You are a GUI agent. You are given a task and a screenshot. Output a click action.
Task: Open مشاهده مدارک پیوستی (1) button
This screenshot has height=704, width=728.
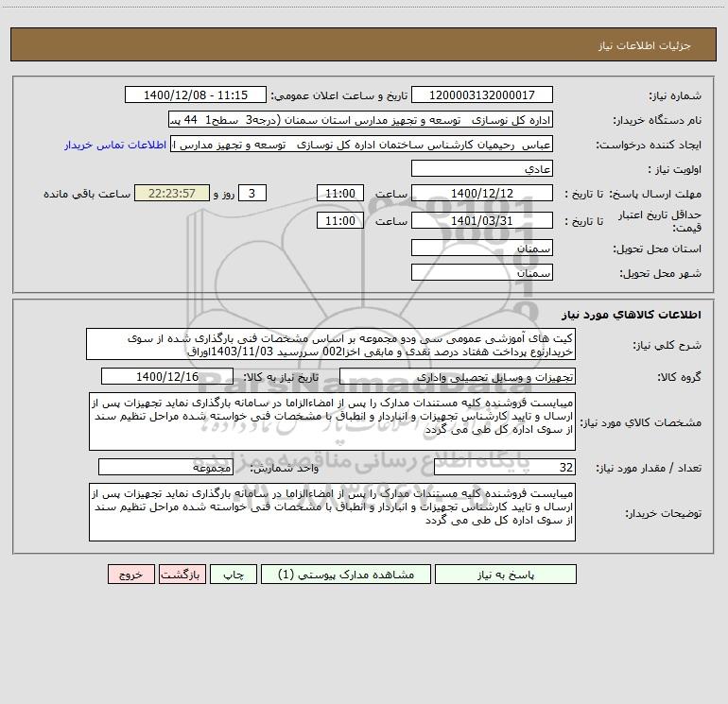(346, 574)
